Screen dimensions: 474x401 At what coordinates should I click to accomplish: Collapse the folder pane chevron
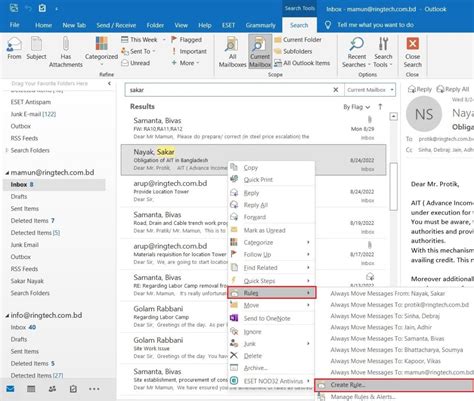coord(109,84)
